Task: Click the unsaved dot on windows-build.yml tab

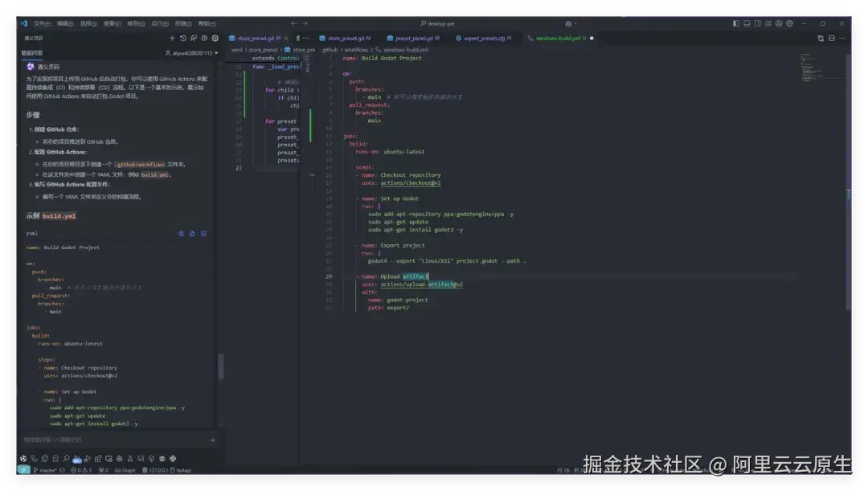Action: (x=592, y=39)
